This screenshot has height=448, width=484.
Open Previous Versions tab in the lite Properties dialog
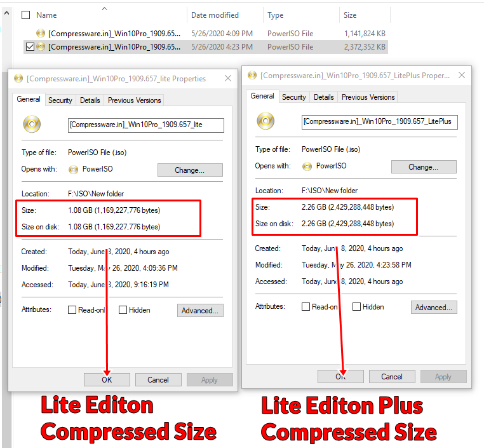tap(134, 100)
